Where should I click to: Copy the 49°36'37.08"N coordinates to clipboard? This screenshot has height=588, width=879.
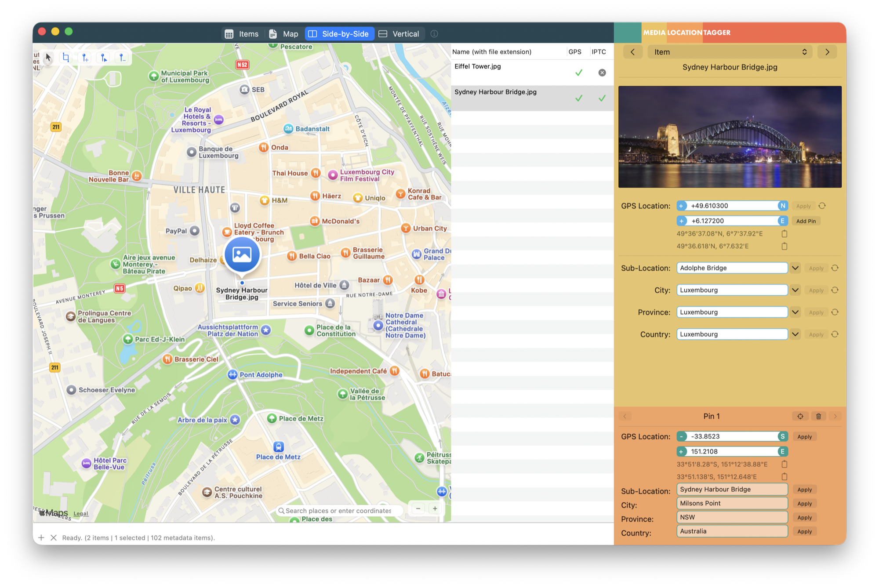785,233
